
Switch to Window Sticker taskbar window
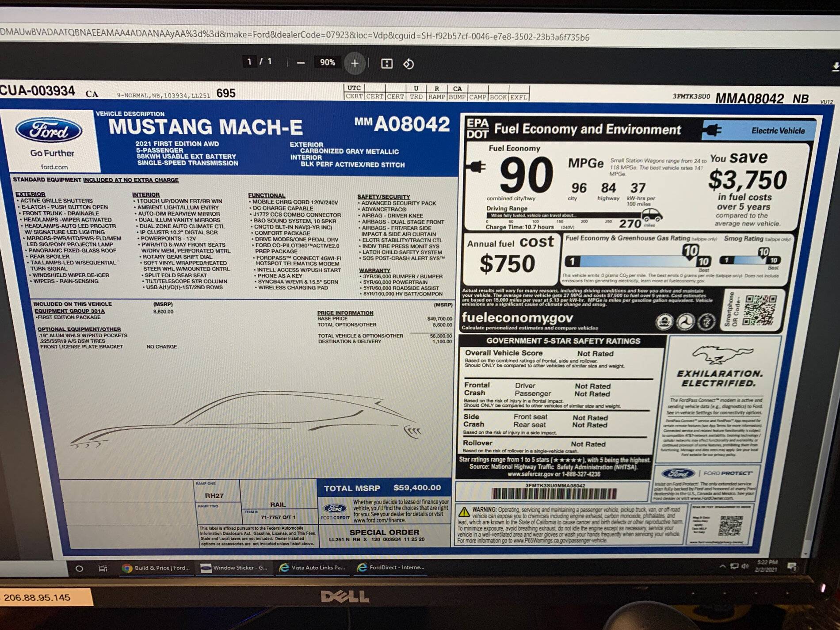click(234, 568)
